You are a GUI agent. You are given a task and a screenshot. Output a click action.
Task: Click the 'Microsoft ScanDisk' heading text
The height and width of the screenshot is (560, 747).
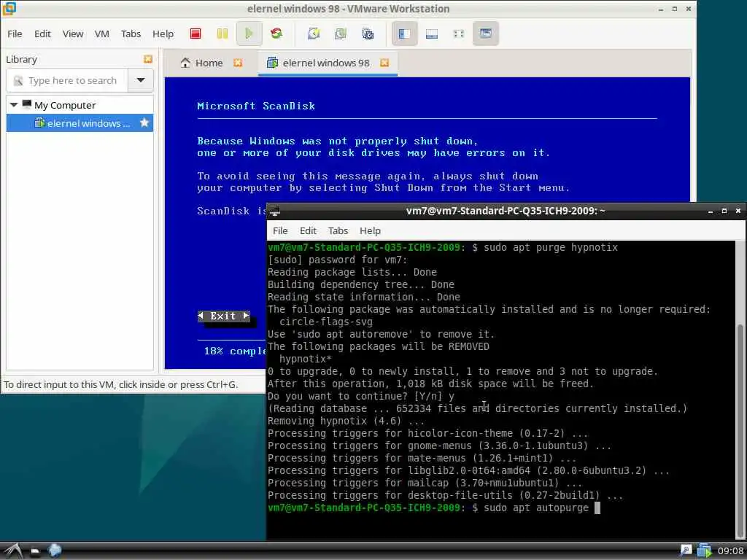click(x=256, y=106)
